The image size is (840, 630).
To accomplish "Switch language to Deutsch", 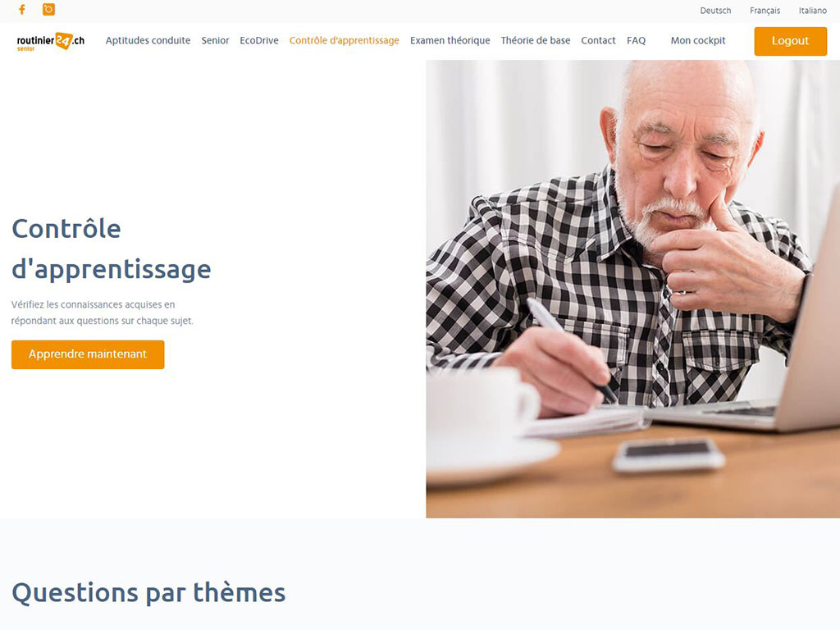I will (715, 11).
